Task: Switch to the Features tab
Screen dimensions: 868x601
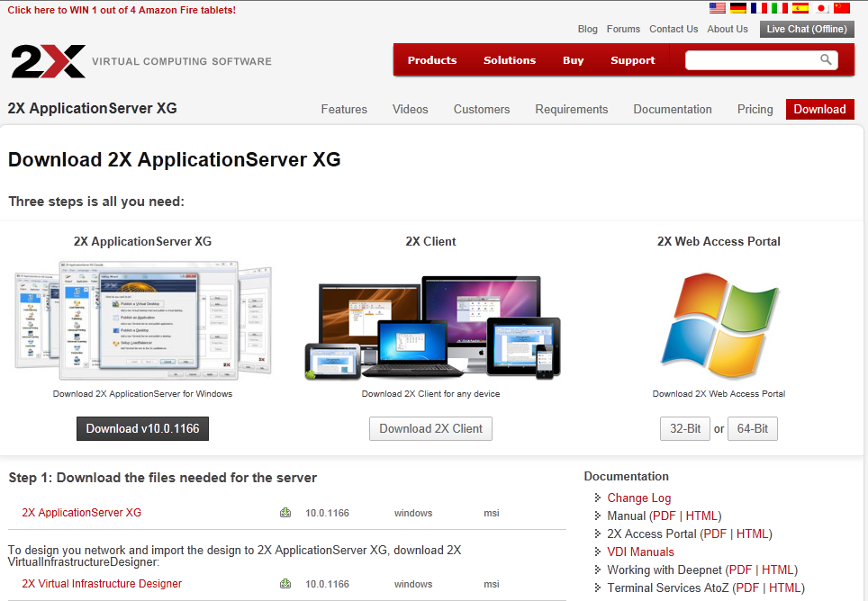Action: 344,110
